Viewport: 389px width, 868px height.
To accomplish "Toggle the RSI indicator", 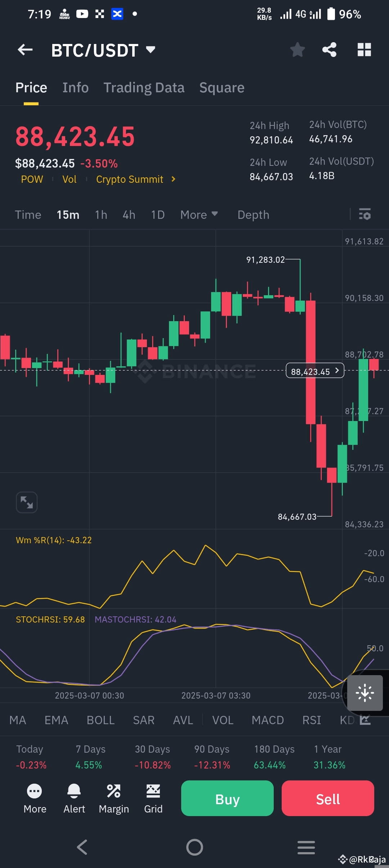I will pos(312,720).
